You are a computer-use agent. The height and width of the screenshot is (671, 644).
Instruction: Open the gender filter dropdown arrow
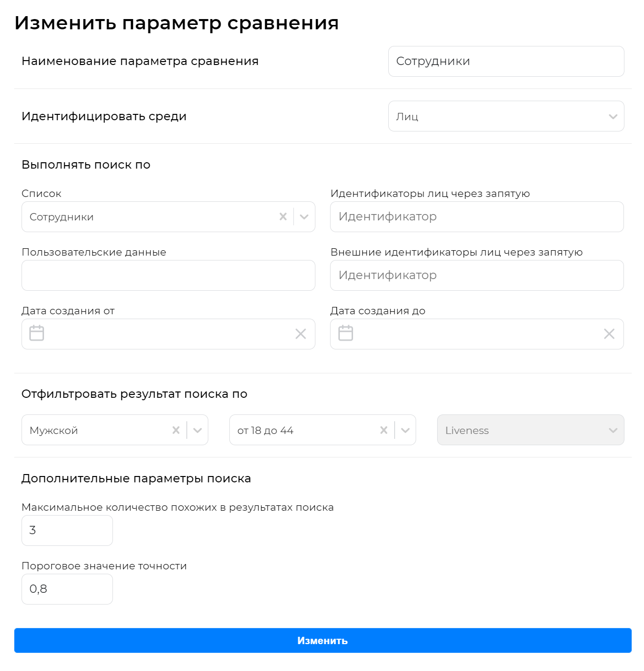198,430
